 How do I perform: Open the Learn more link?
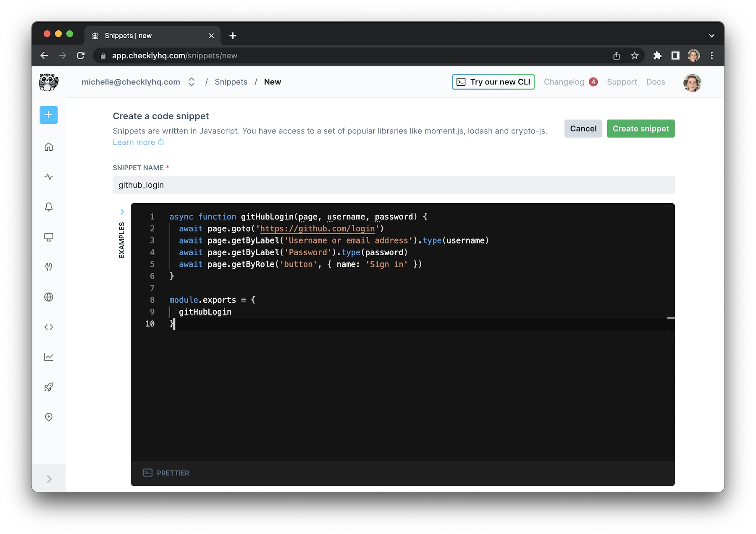(134, 142)
